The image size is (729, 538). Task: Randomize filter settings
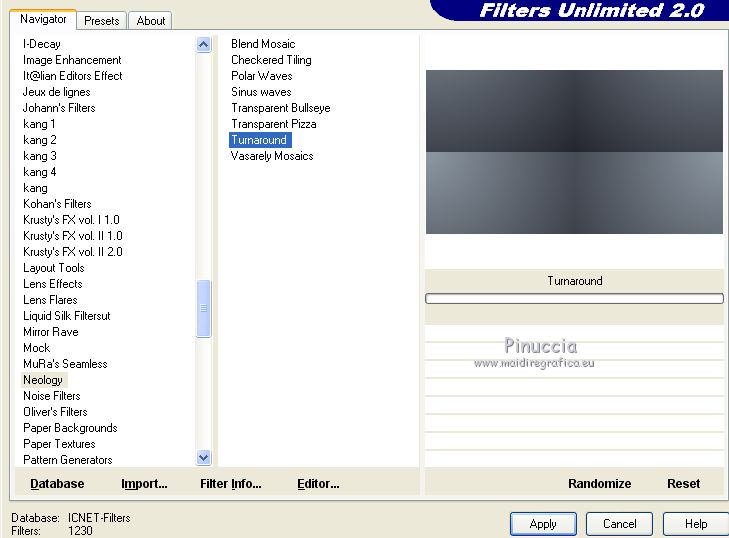(599, 484)
